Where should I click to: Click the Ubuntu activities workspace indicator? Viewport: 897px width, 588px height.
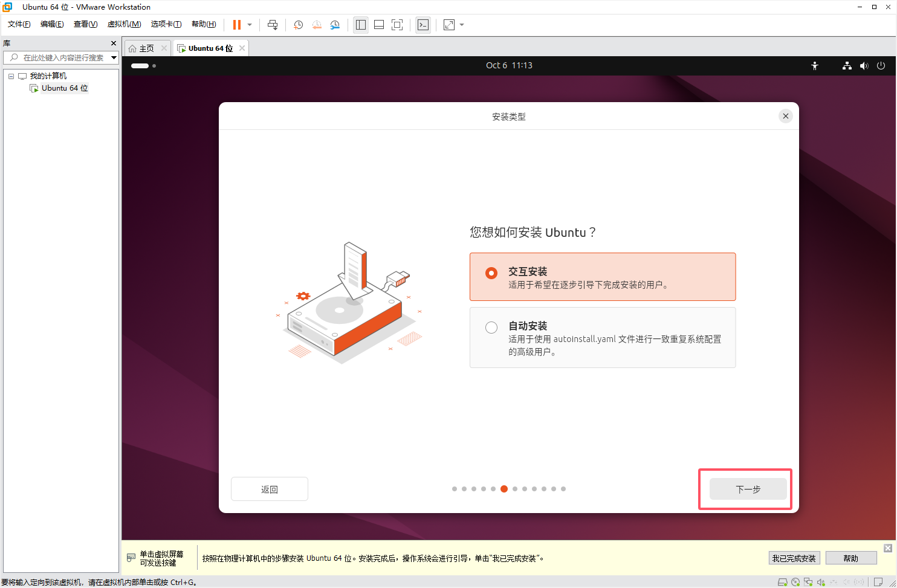coord(143,66)
